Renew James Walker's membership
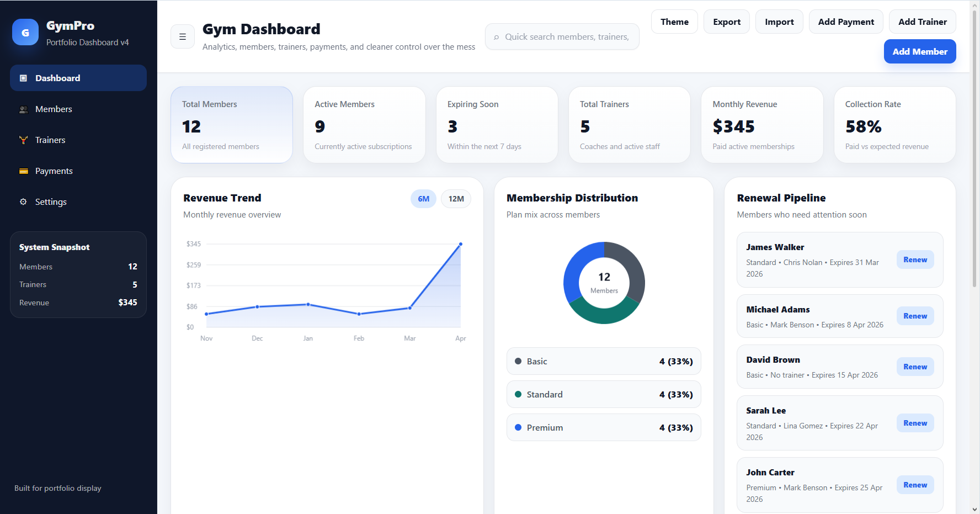This screenshot has height=514, width=980. (x=915, y=259)
